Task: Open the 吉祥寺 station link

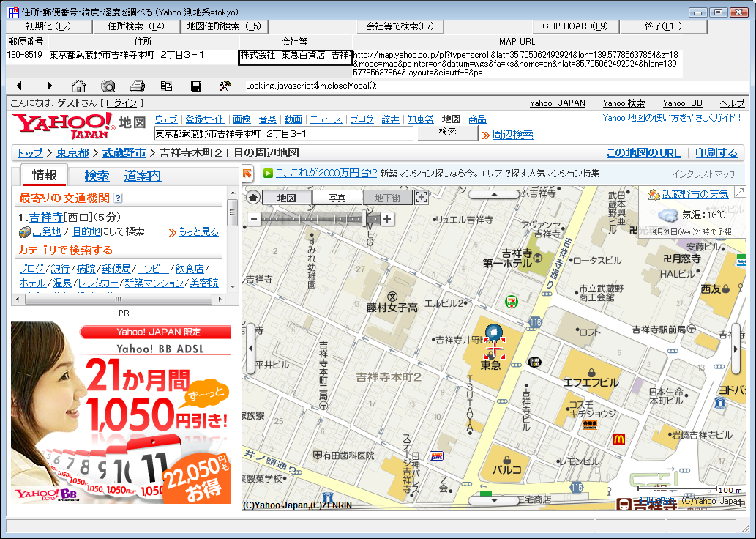Action: coord(46,218)
